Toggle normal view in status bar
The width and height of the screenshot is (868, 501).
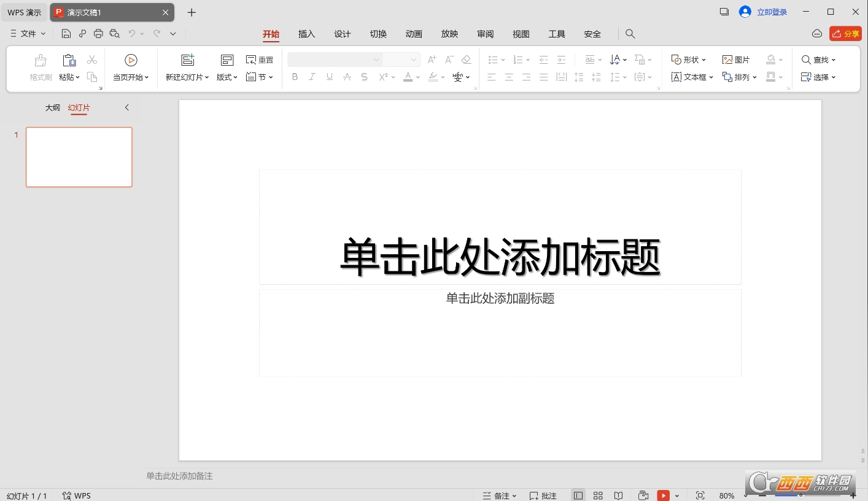point(578,495)
